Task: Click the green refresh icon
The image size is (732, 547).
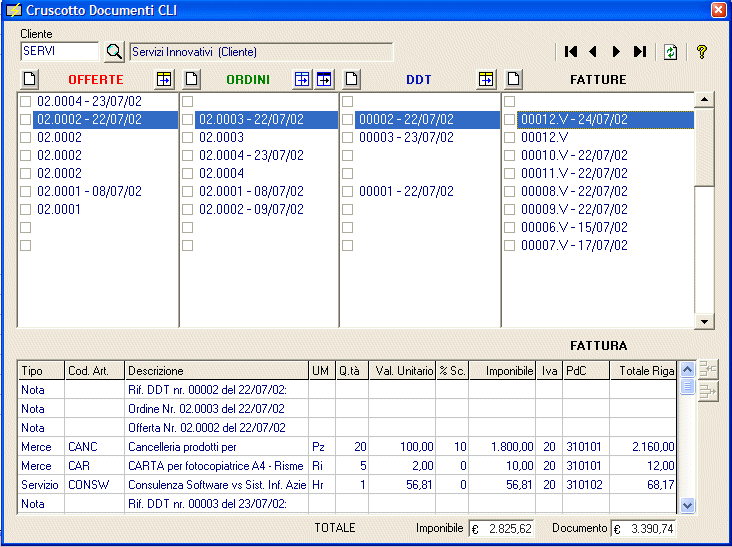Action: (x=671, y=52)
